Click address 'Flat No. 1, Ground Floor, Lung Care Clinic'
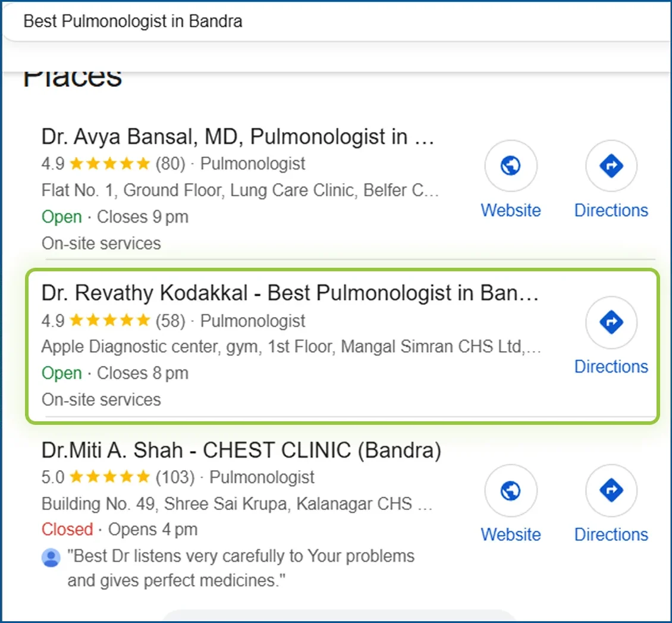The image size is (672, 623). 240,190
